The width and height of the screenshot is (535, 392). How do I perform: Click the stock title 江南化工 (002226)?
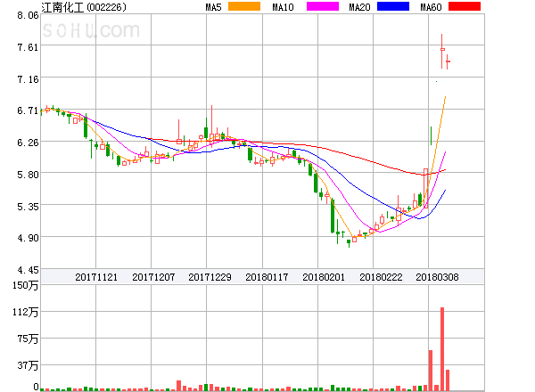[x=84, y=7]
